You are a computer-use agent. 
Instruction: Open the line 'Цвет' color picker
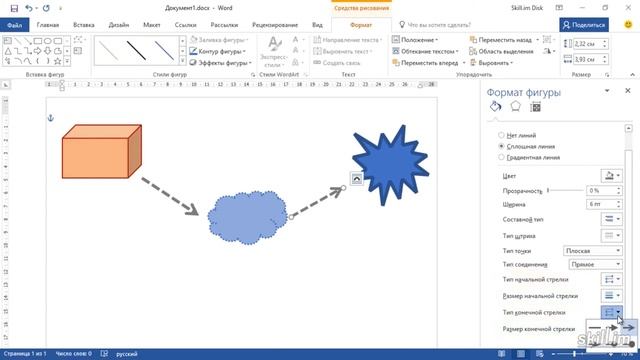(x=611, y=176)
